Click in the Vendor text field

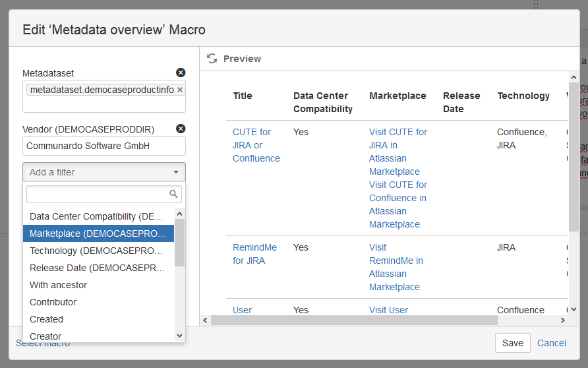104,146
